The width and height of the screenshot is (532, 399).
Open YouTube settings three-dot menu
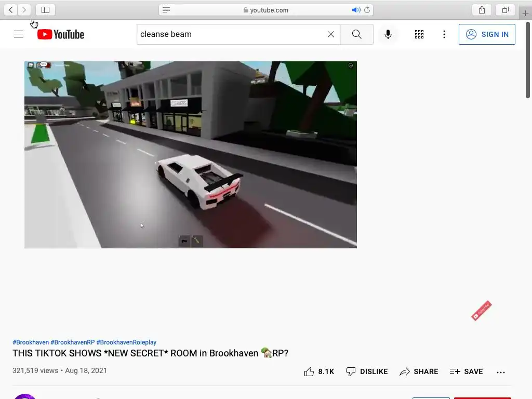point(444,34)
